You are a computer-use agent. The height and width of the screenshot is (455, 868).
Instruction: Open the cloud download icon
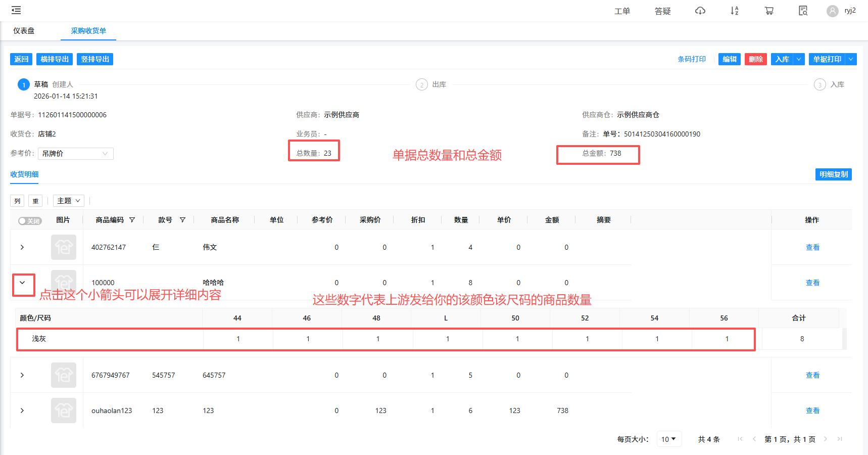pos(700,11)
